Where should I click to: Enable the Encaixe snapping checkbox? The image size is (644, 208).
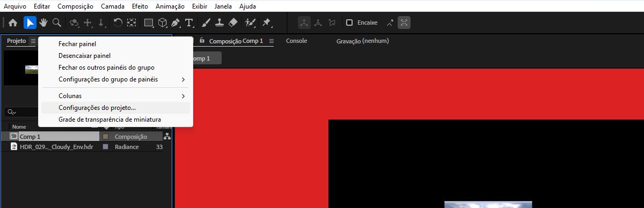tap(349, 23)
